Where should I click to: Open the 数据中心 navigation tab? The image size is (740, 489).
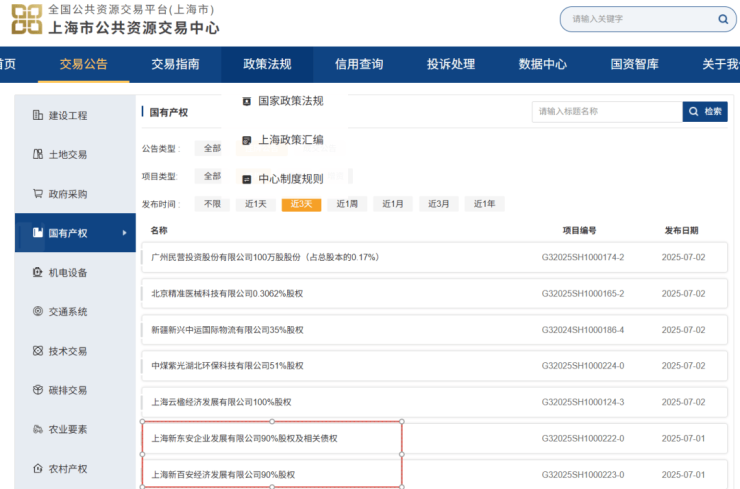[542, 64]
